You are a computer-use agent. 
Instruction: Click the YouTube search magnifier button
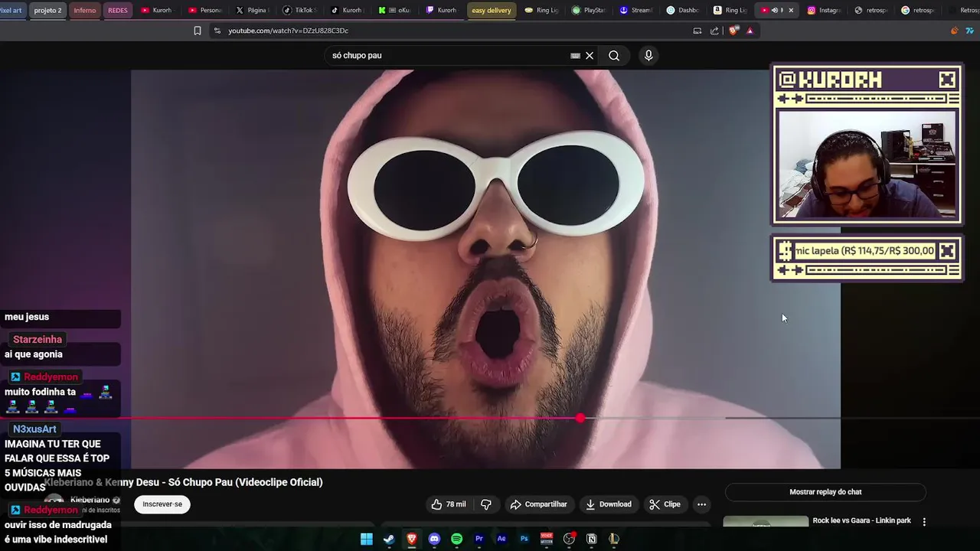pos(614,55)
